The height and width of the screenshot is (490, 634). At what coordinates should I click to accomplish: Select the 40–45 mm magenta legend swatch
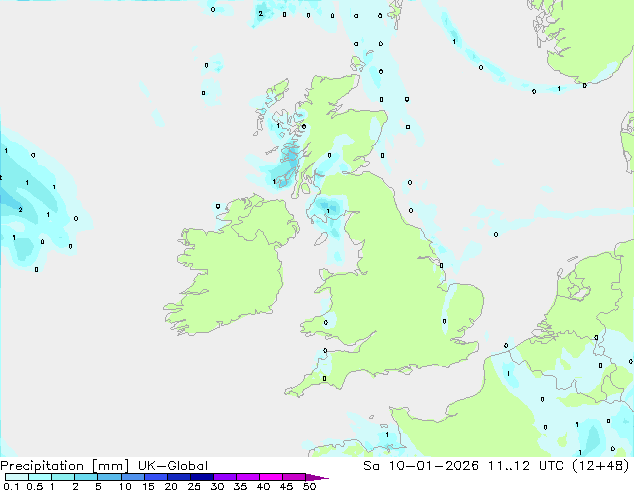tap(271, 477)
